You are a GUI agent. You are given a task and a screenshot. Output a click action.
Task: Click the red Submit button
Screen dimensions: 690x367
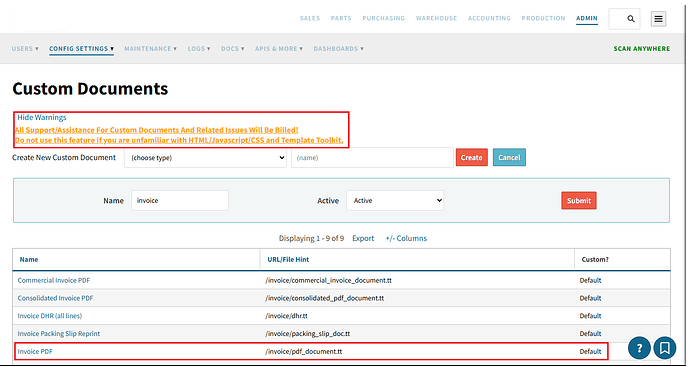pyautogui.click(x=579, y=201)
